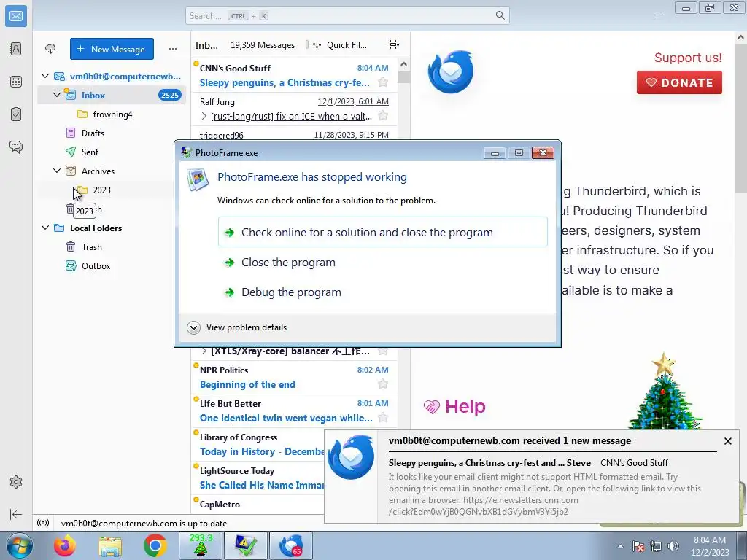Viewport: 747px width, 560px height.
Task: Open the PhotoFrame crash taskbar button
Action: tap(246, 545)
